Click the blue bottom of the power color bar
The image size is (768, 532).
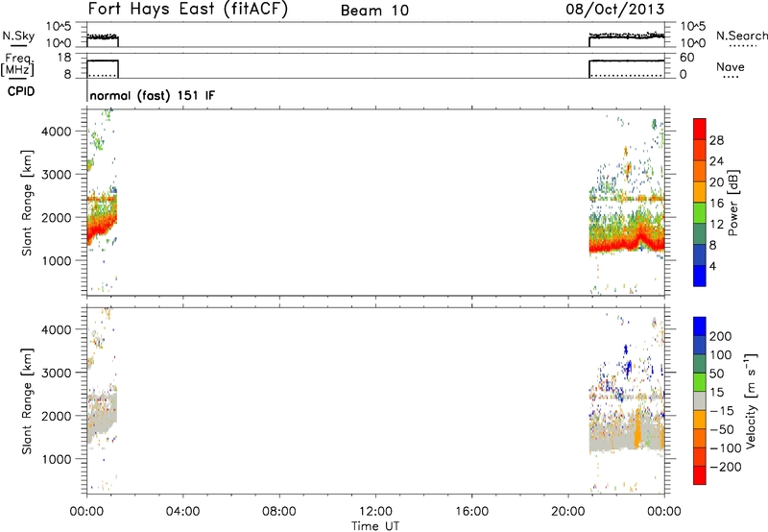coord(700,276)
